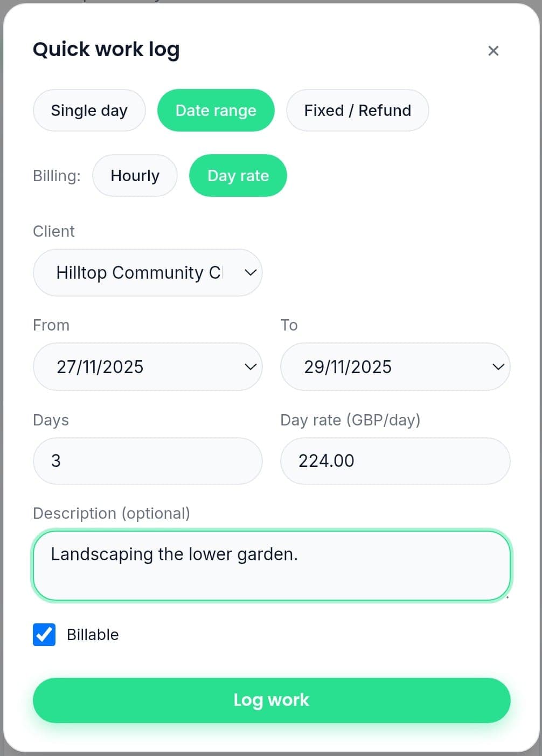The height and width of the screenshot is (756, 542).
Task: Click the To field chevron arrow
Action: (497, 367)
